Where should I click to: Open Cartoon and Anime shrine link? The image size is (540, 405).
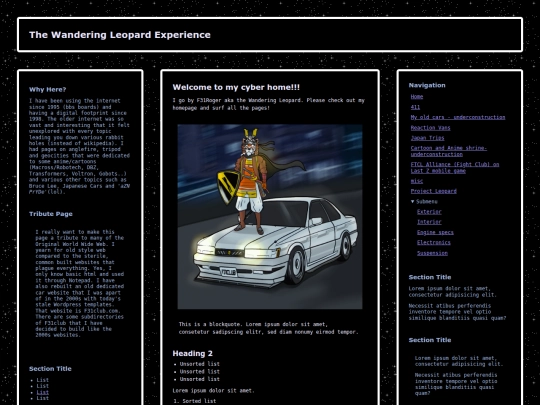pos(448,151)
